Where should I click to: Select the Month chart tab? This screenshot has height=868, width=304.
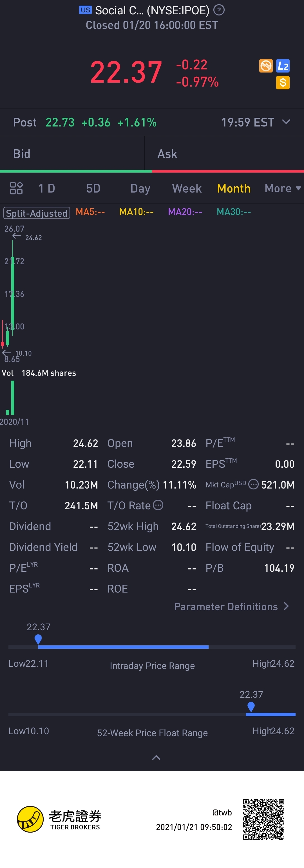pos(234,188)
